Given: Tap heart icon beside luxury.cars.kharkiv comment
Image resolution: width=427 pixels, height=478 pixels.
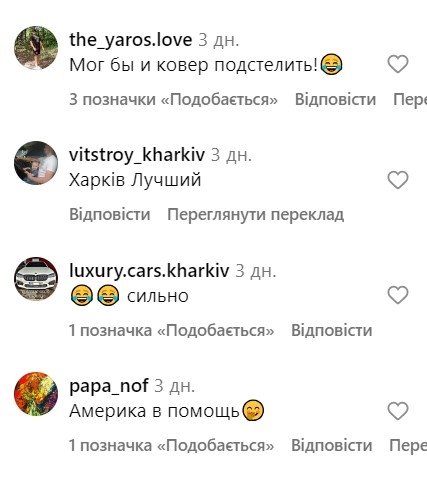Looking at the screenshot, I should point(398,295).
